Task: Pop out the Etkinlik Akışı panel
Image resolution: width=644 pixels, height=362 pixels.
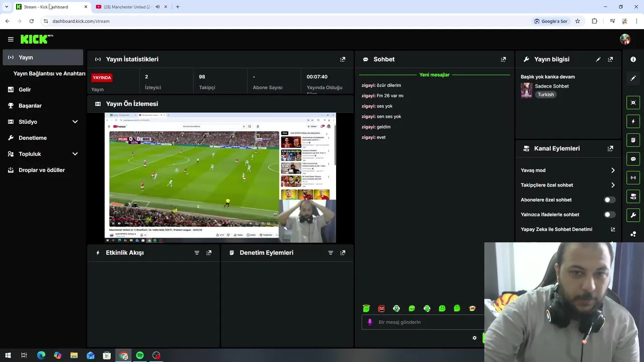Action: 209,253
